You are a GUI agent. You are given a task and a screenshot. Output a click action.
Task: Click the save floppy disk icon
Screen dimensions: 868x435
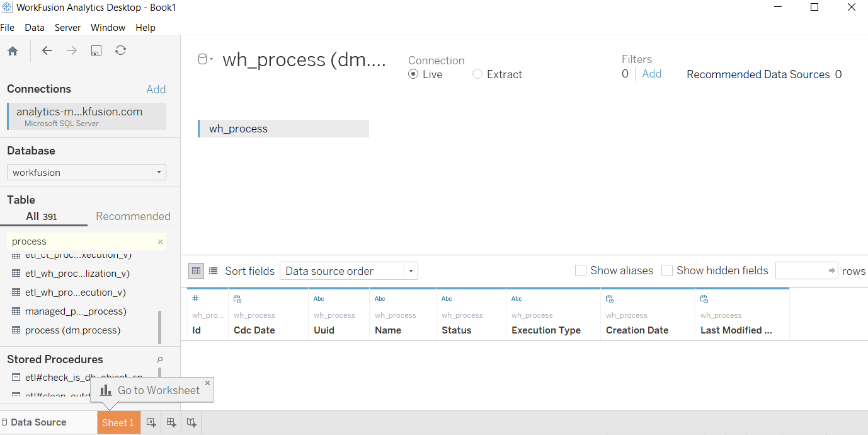96,50
